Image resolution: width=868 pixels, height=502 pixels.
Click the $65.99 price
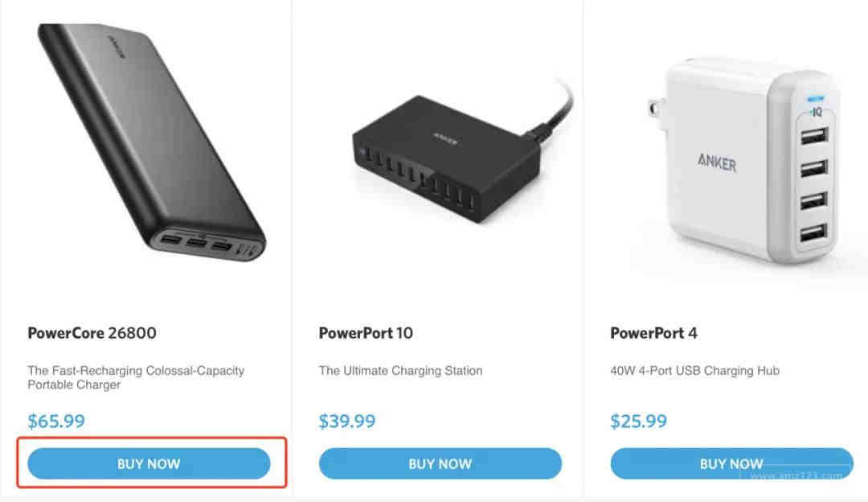[x=56, y=421]
